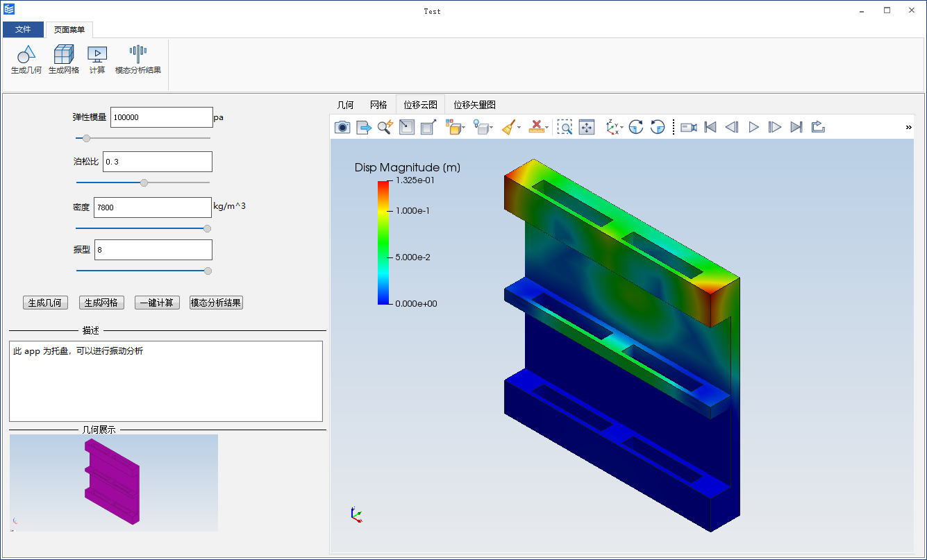Expand hidden toolbar items chevron
The width and height of the screenshot is (927, 560).
(x=909, y=127)
